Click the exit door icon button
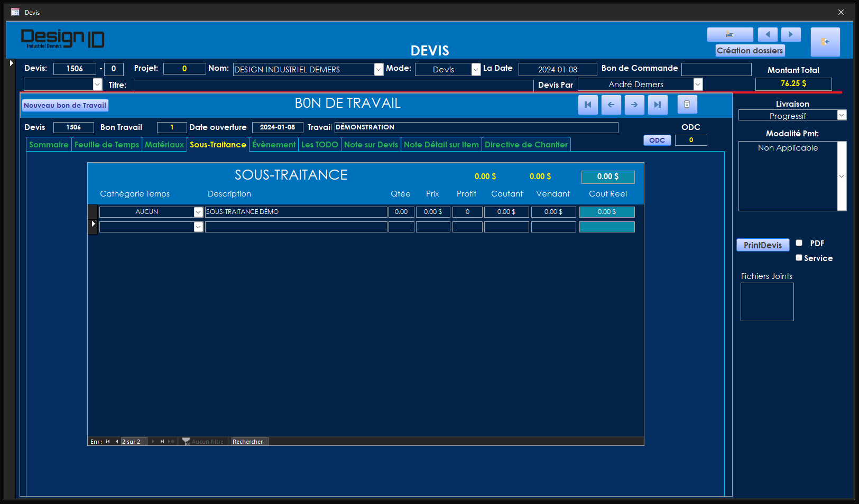Screen dimensions: 859x504 (825, 42)
